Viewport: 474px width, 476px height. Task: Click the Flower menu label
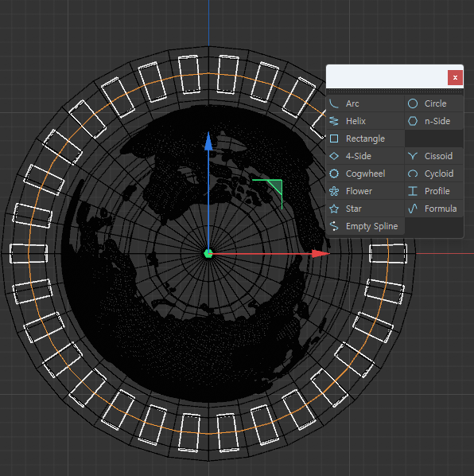pos(359,191)
